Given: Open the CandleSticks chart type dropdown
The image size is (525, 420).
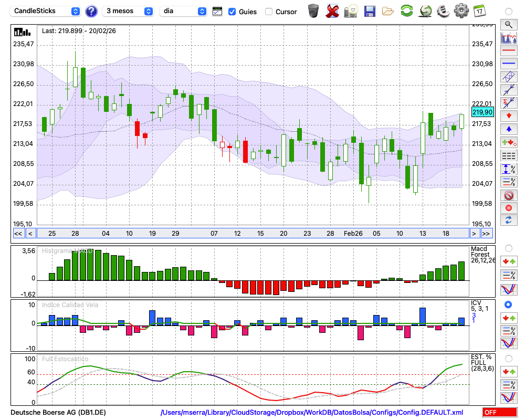Looking at the screenshot, I should click(x=45, y=11).
